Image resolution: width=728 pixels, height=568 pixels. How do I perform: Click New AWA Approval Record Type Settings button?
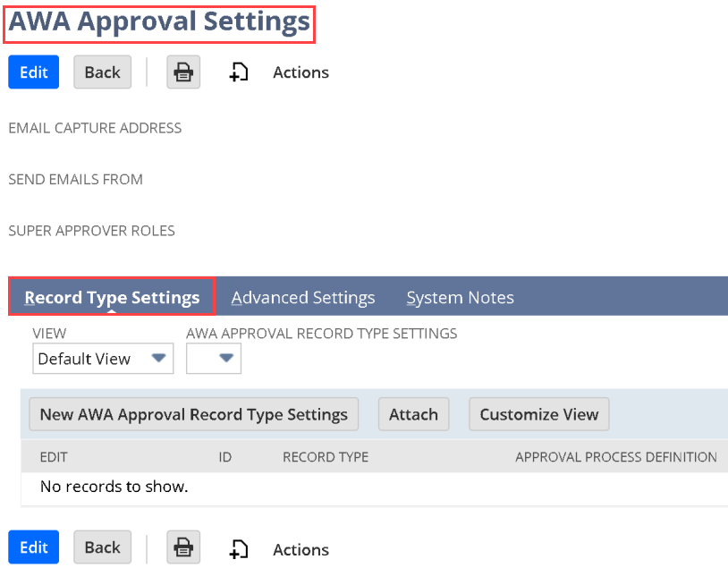[x=194, y=414]
